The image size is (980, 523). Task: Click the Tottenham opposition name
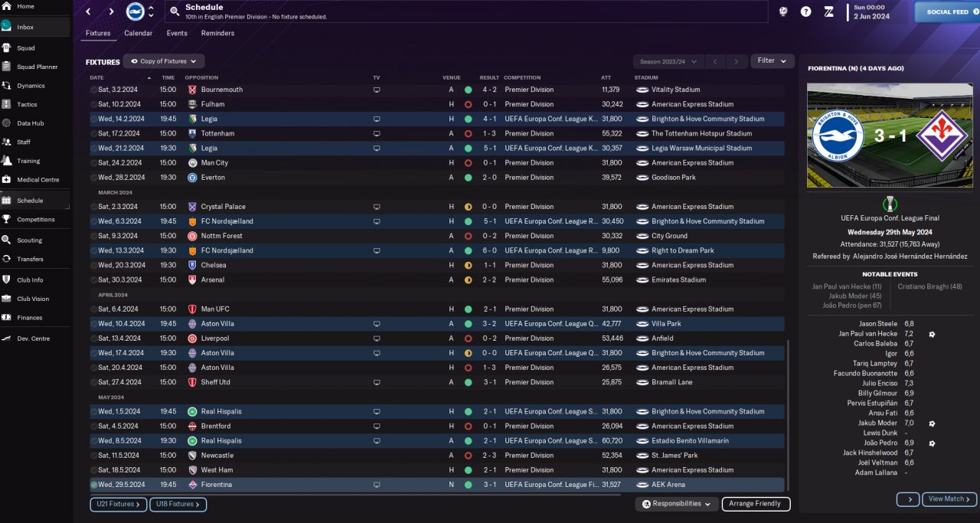[217, 133]
